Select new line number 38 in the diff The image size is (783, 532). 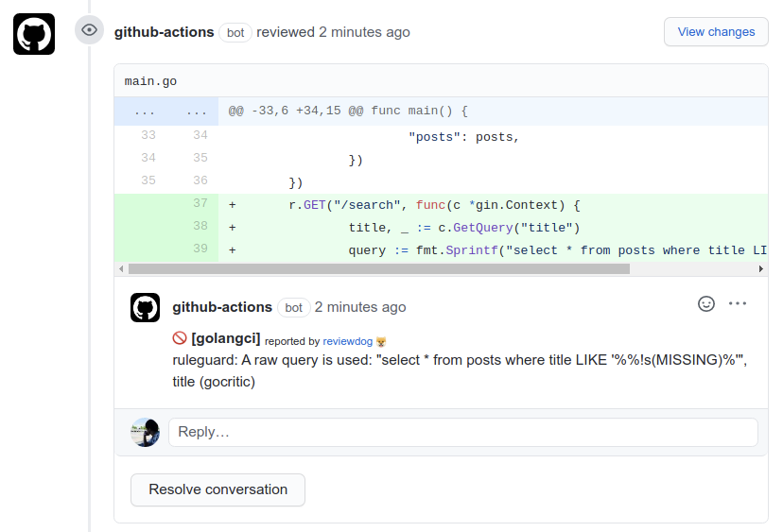200,226
